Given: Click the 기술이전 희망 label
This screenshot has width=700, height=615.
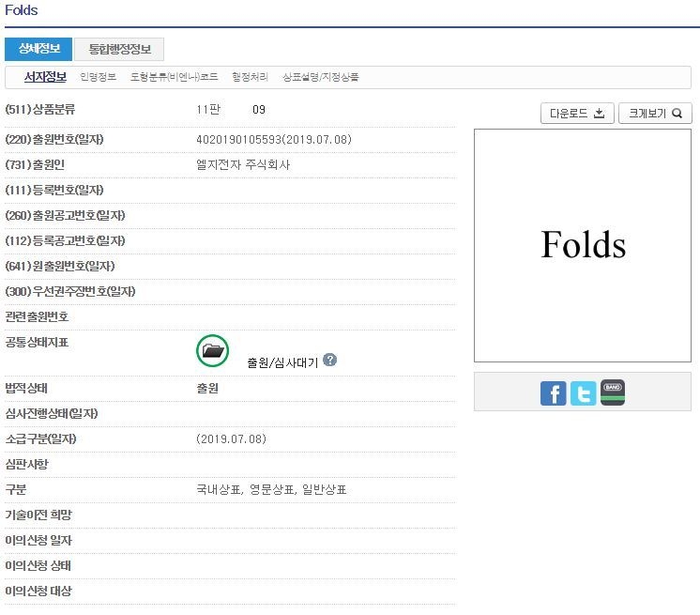Looking at the screenshot, I should [x=38, y=515].
